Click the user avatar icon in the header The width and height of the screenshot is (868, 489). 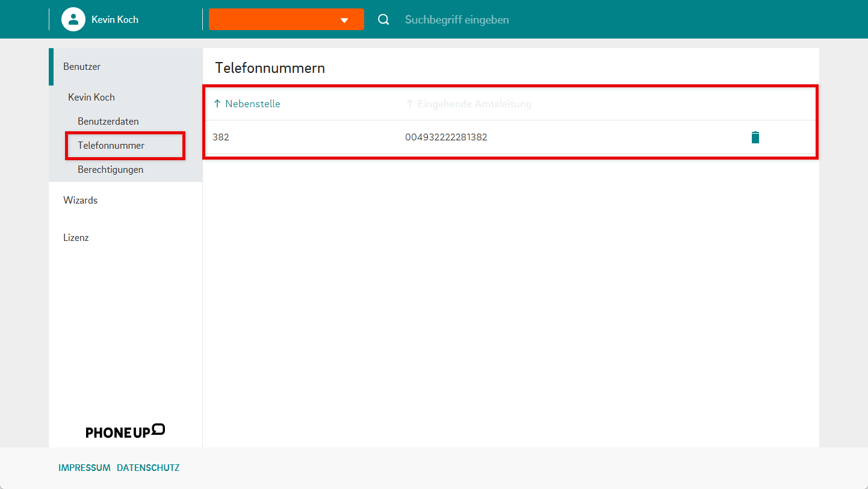click(73, 19)
